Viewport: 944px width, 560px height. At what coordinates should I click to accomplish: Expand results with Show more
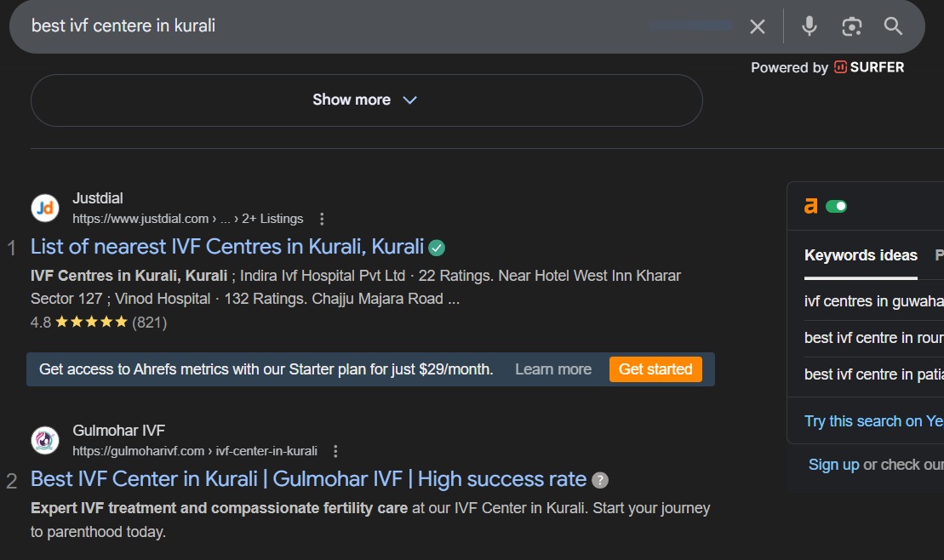click(x=366, y=100)
